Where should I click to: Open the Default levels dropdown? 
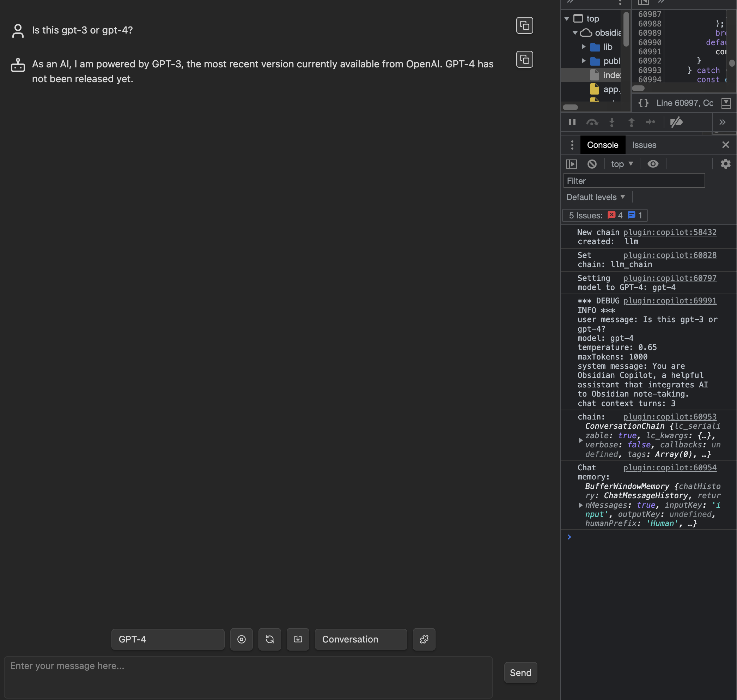click(x=596, y=197)
